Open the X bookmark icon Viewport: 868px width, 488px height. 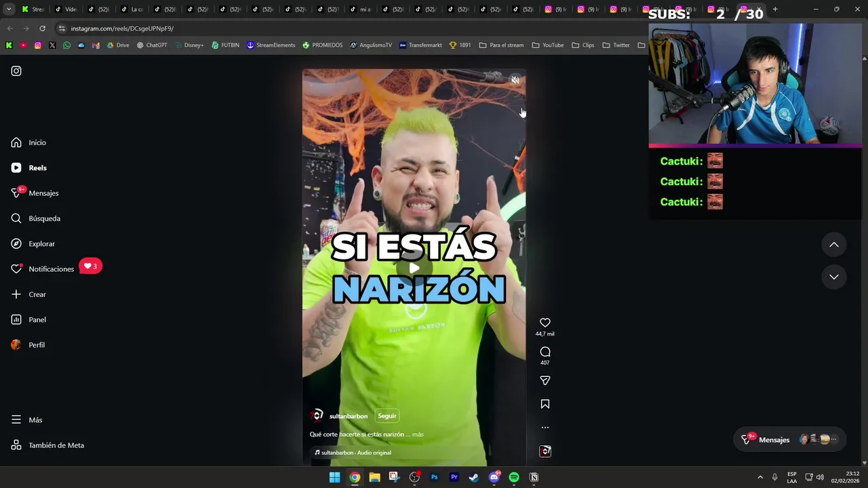pos(52,45)
